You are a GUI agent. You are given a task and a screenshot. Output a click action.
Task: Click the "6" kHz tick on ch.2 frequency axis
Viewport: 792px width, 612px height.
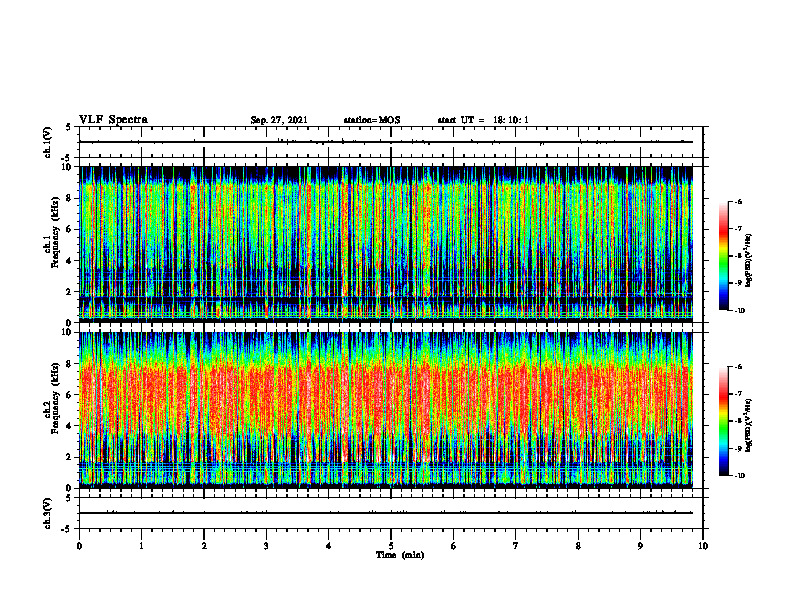pyautogui.click(x=70, y=395)
